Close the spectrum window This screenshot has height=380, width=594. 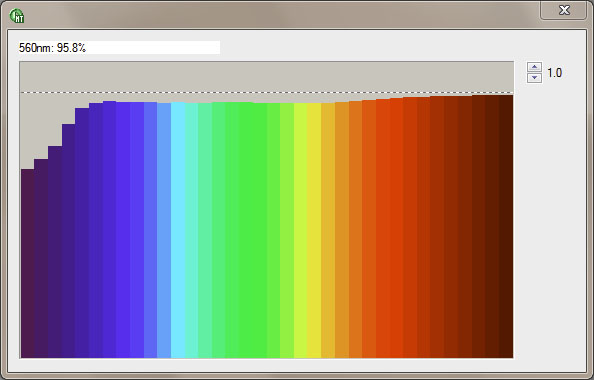tap(564, 10)
